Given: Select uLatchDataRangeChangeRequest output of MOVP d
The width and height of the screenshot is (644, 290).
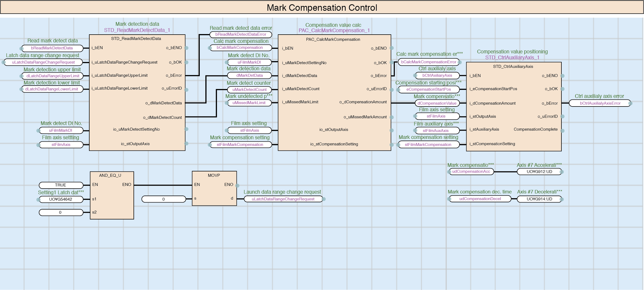Looking at the screenshot, I should coord(283,199).
